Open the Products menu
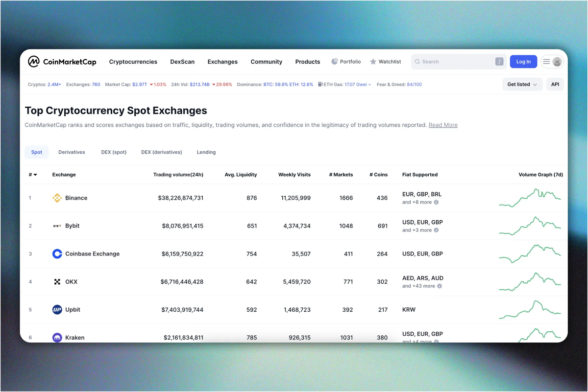This screenshot has height=392, width=588. point(308,62)
